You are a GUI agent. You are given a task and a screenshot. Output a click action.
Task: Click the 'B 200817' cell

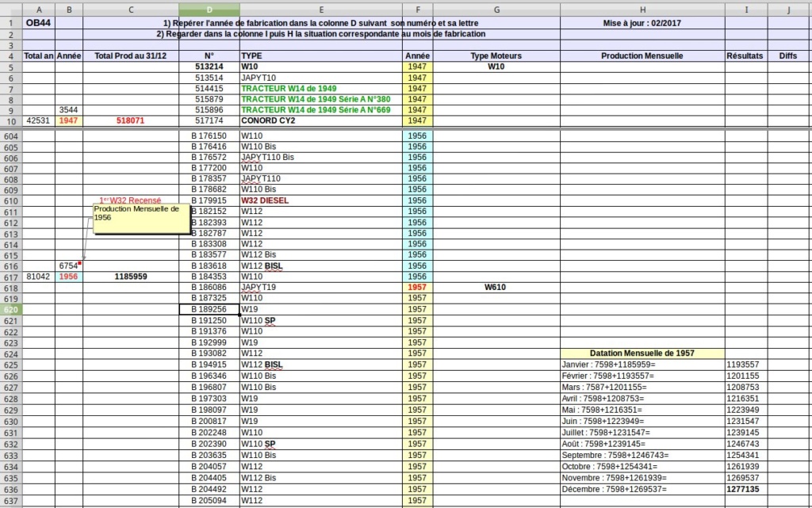tap(209, 422)
